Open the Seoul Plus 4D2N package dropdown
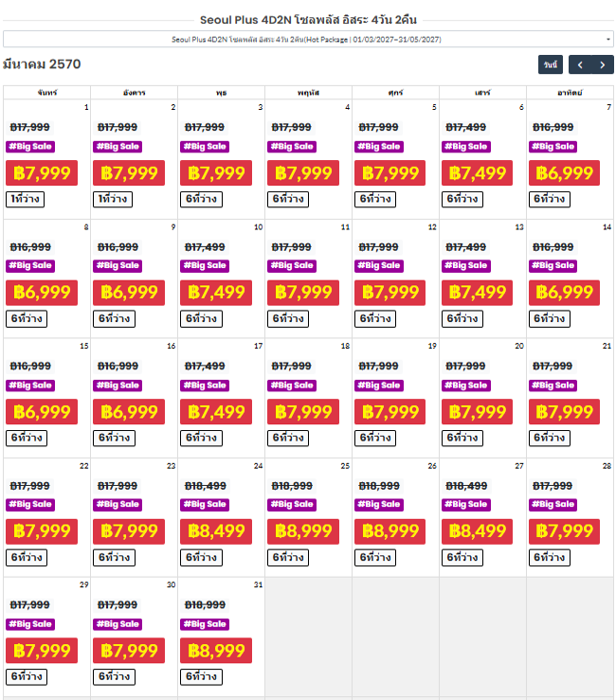The width and height of the screenshot is (616, 700). (308, 39)
